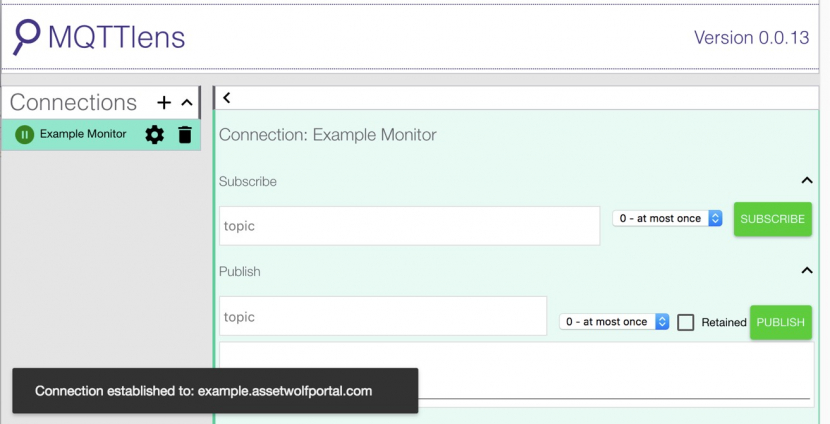Select Example Monitor connection entry
Viewport: 830px width, 424px height.
101,135
